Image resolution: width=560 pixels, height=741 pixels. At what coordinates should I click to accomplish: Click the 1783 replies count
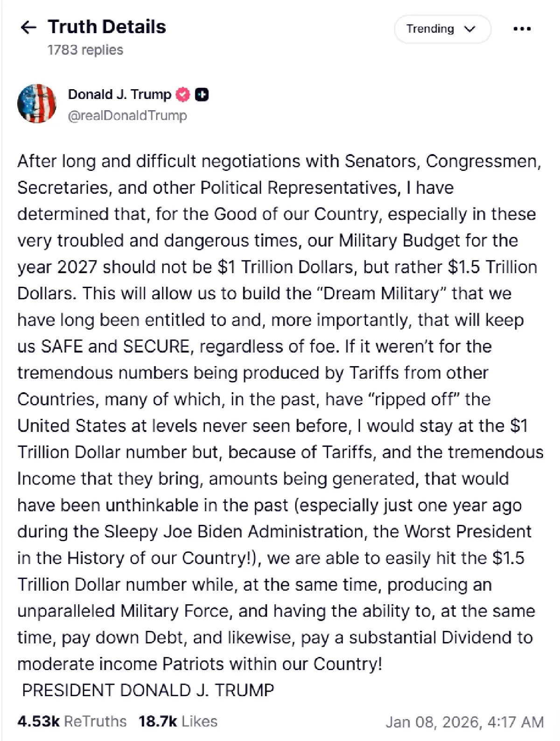[85, 50]
